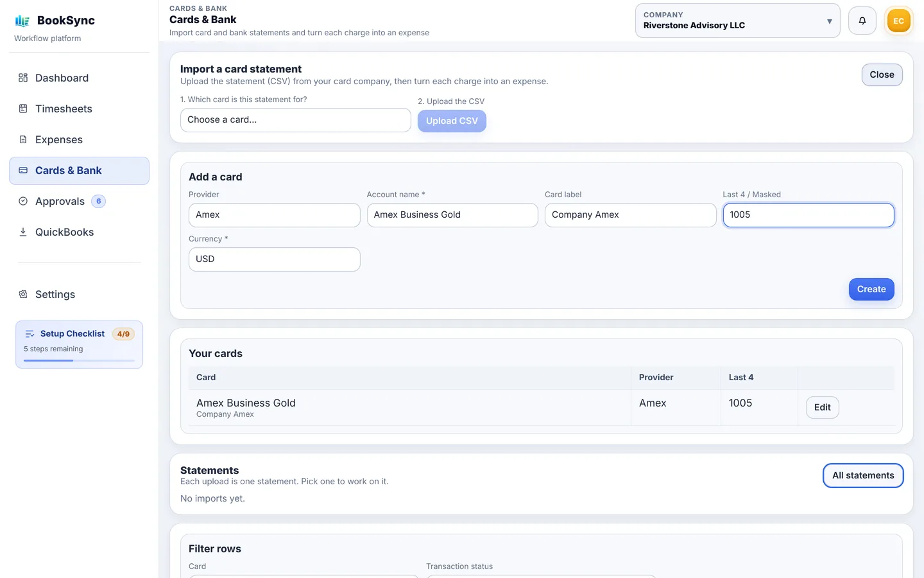Click the Timesheets calendar icon
The width and height of the screenshot is (924, 578).
coord(23,109)
